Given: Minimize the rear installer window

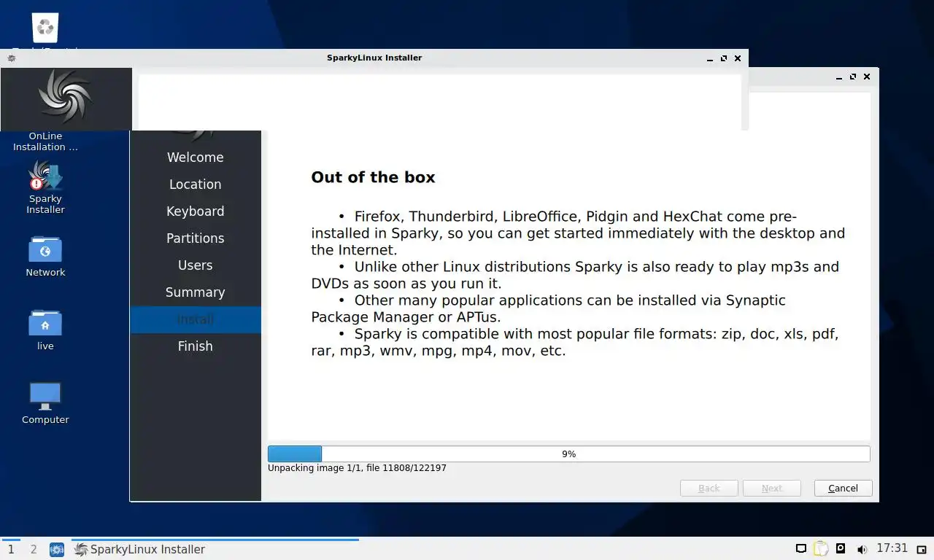Looking at the screenshot, I should [839, 77].
